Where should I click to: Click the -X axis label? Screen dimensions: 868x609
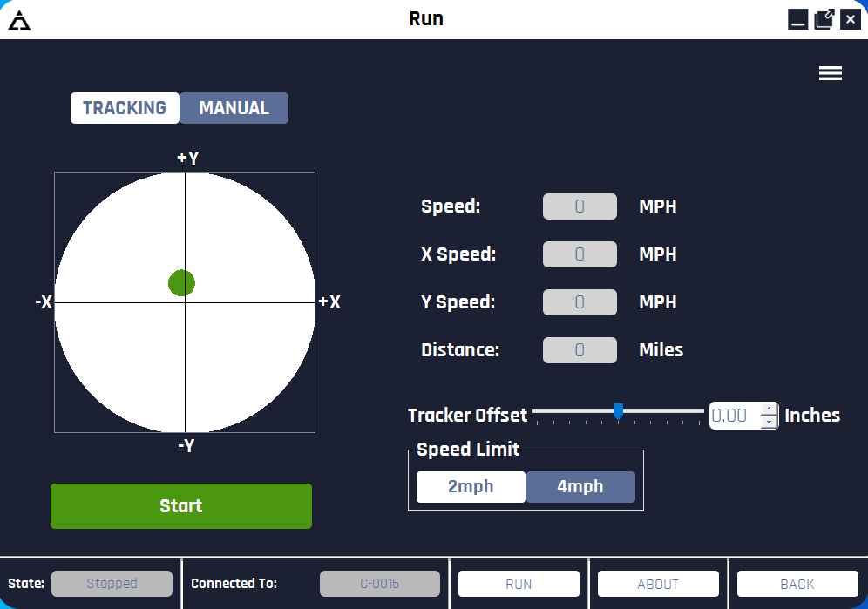coord(44,302)
